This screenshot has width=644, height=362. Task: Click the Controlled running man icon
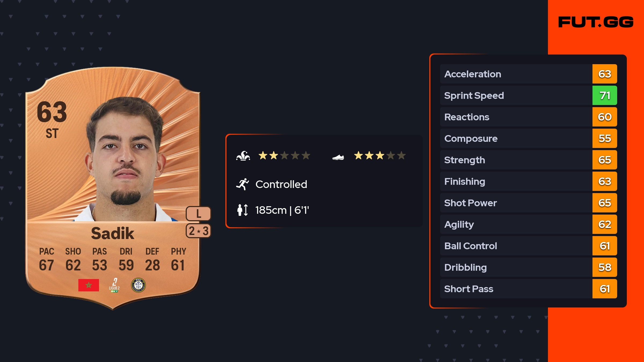(243, 184)
